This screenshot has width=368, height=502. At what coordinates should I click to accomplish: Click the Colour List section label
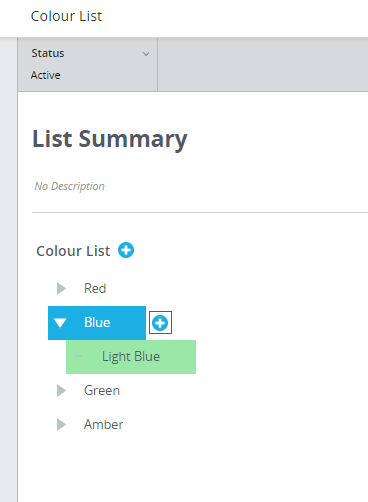tap(73, 251)
